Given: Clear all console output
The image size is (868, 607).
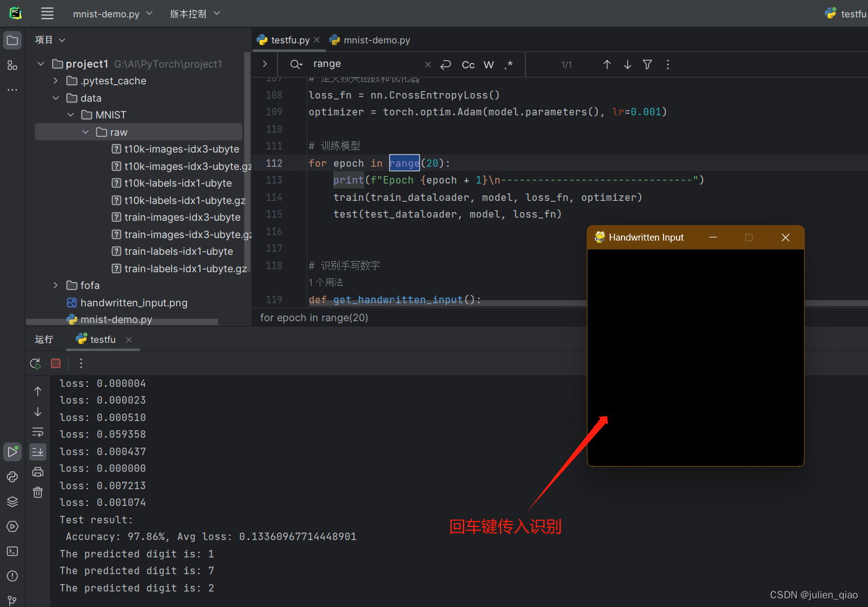Looking at the screenshot, I should tap(38, 492).
